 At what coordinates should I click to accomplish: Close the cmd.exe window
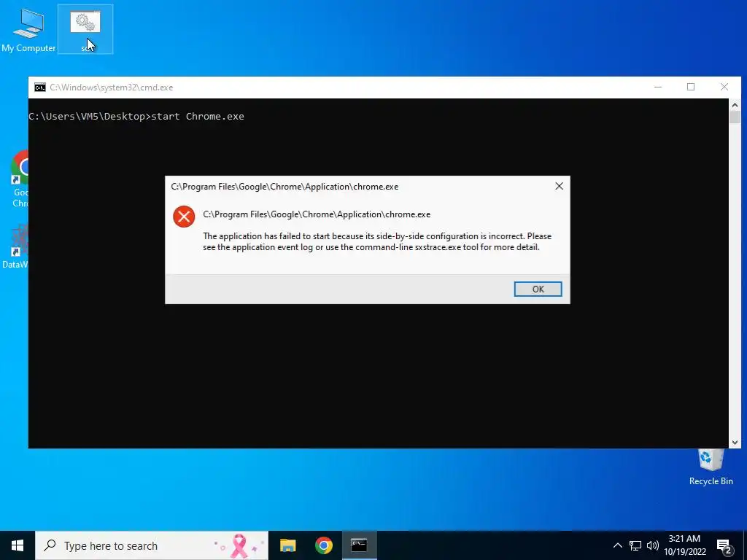pyautogui.click(x=724, y=87)
